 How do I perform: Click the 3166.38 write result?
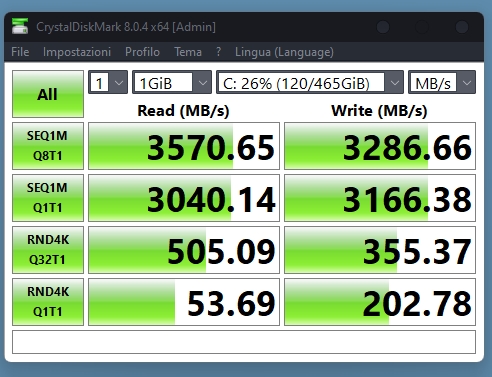tap(380, 198)
